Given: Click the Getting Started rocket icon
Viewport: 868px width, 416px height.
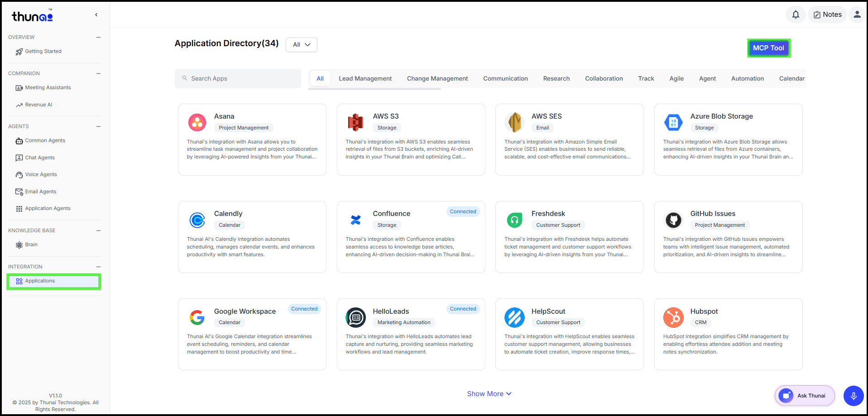Looking at the screenshot, I should click(x=19, y=52).
